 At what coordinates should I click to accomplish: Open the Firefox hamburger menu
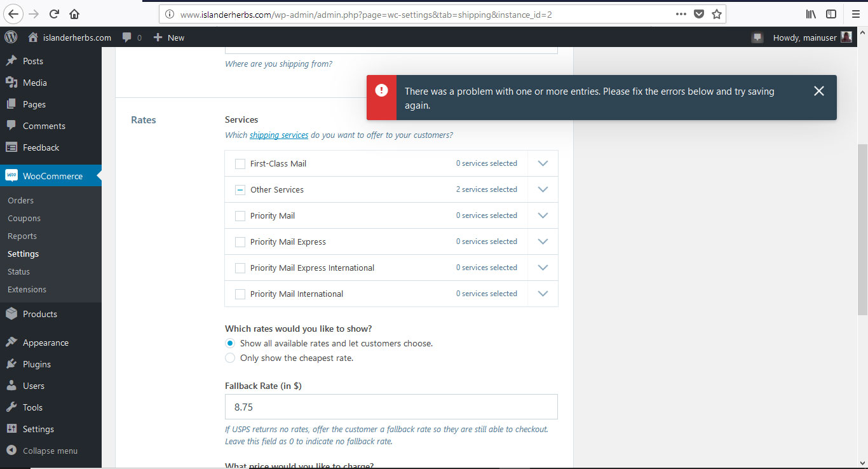tap(855, 14)
